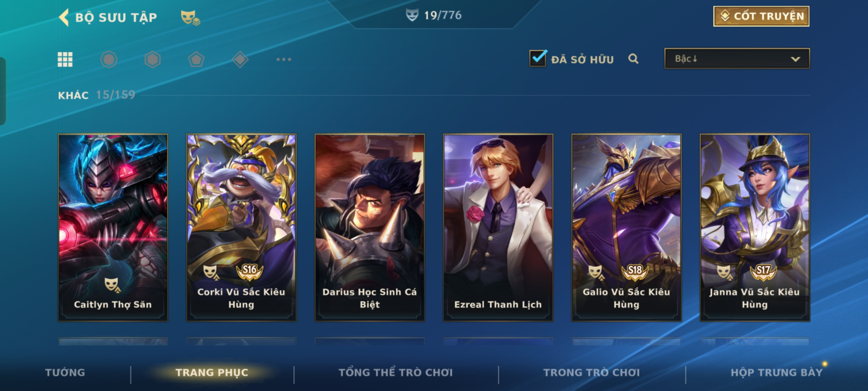Image resolution: width=868 pixels, height=391 pixels.
Task: Uncheck the Đã Sở Hữu checkbox
Action: (538, 58)
